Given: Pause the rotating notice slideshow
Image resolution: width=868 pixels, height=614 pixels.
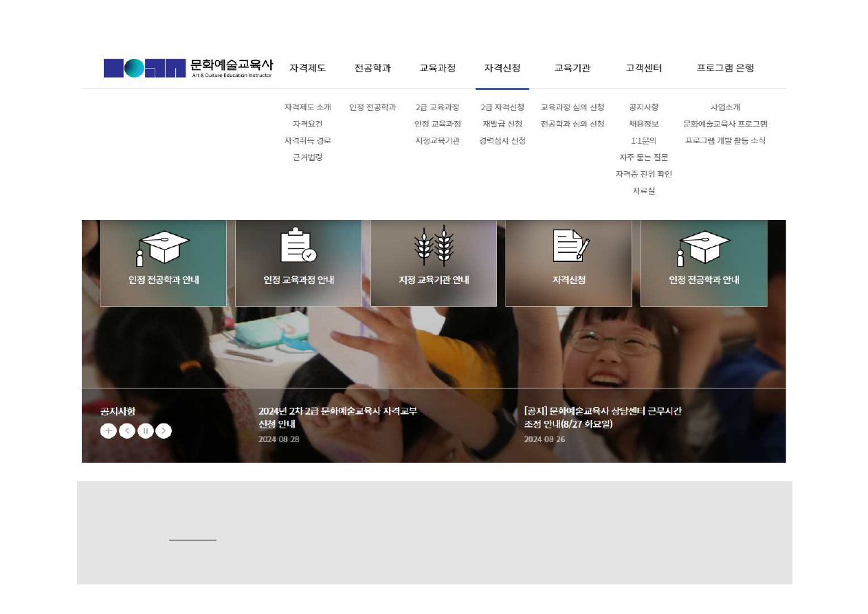Looking at the screenshot, I should tap(145, 430).
